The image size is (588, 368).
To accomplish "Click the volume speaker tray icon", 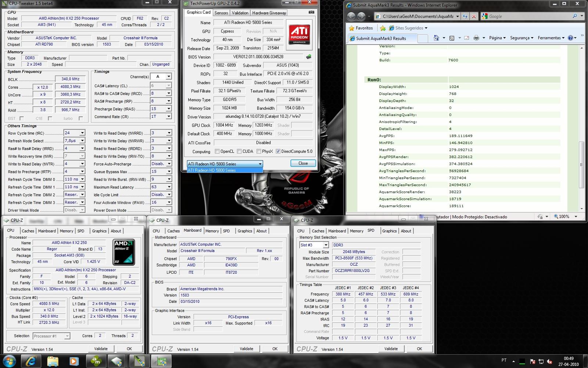I will pos(550,361).
